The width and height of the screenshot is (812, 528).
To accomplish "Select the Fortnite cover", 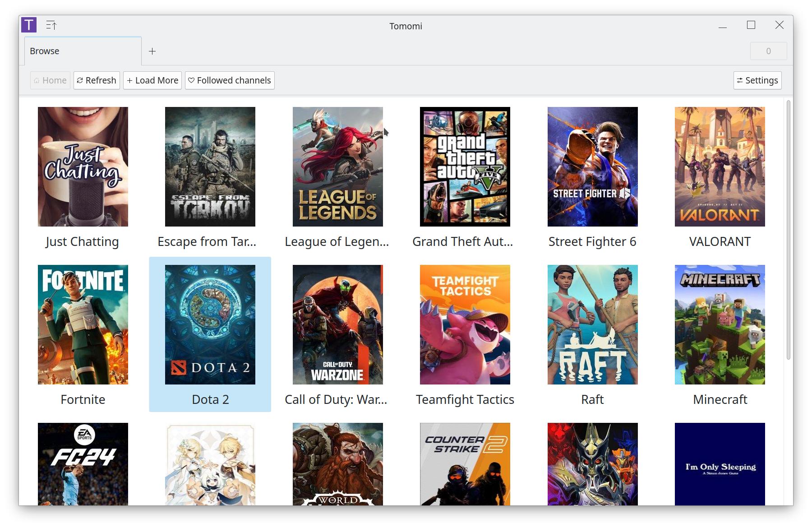I will coord(83,324).
